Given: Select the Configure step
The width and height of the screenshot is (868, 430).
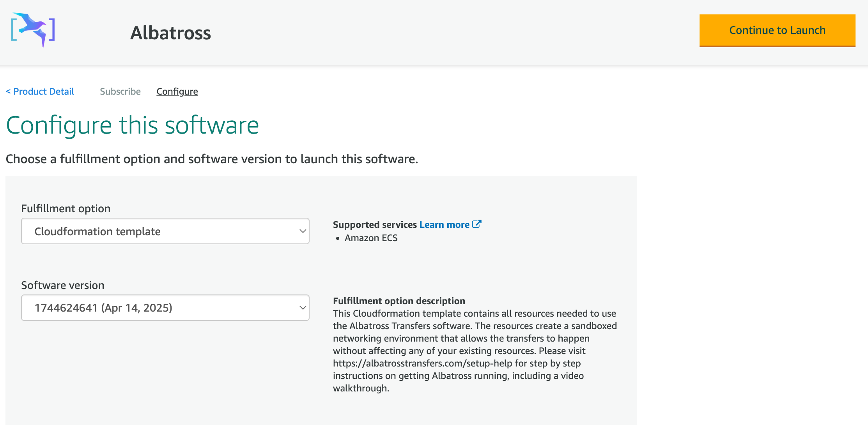Looking at the screenshot, I should click(x=177, y=92).
